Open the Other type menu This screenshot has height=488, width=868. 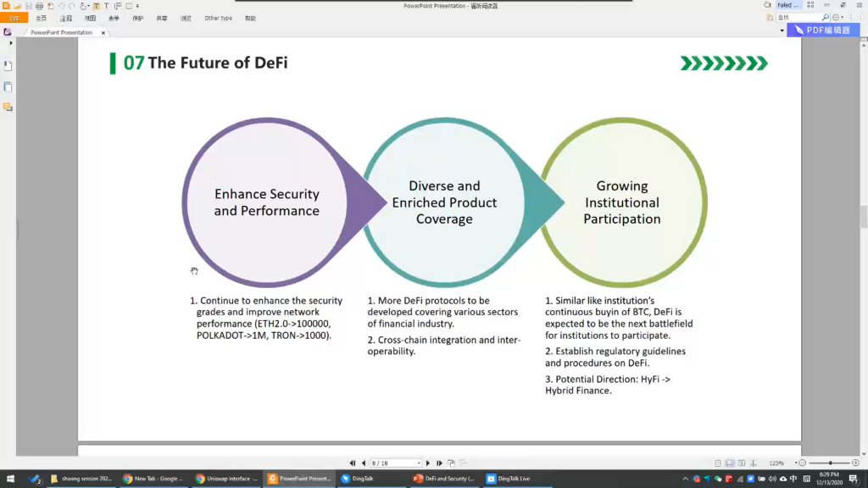[x=218, y=18]
